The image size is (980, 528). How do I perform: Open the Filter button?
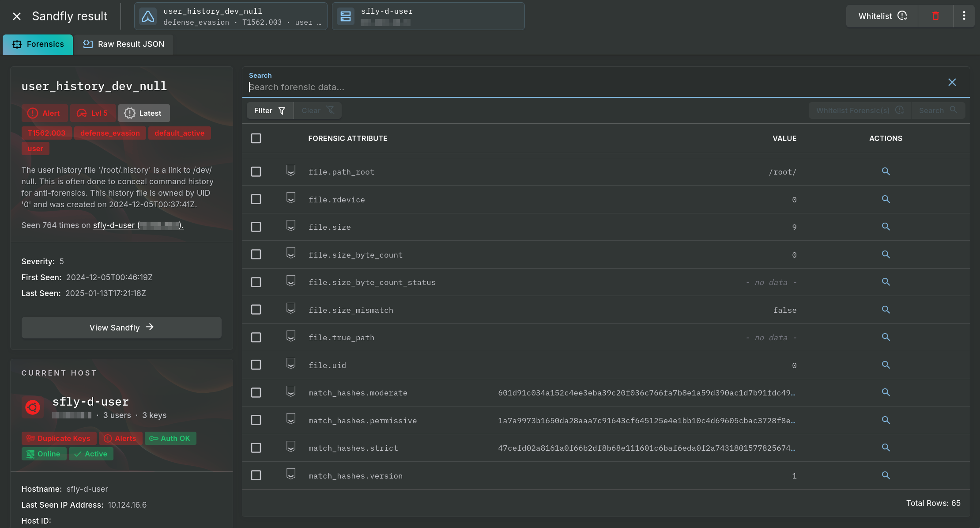(x=270, y=110)
